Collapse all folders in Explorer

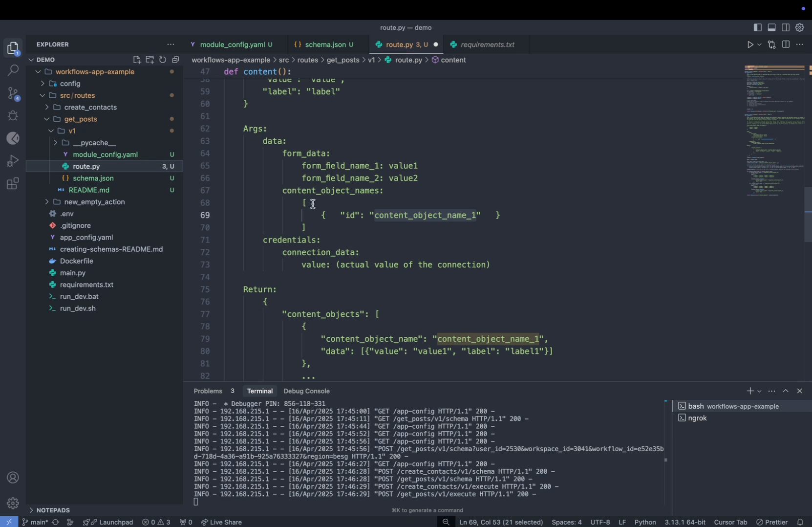point(176,60)
